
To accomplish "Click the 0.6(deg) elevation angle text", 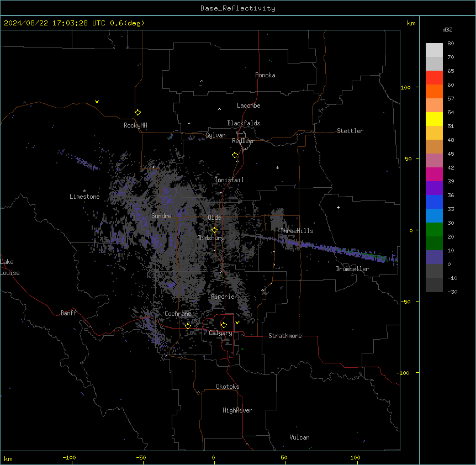I will [127, 23].
